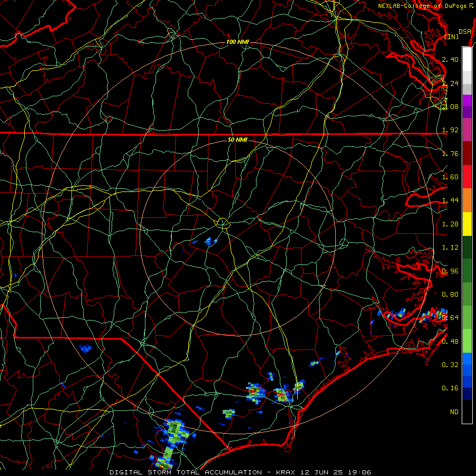476x476 pixels.
Task: Click the maroon 1.76 inch color swatch
Action: (467, 153)
